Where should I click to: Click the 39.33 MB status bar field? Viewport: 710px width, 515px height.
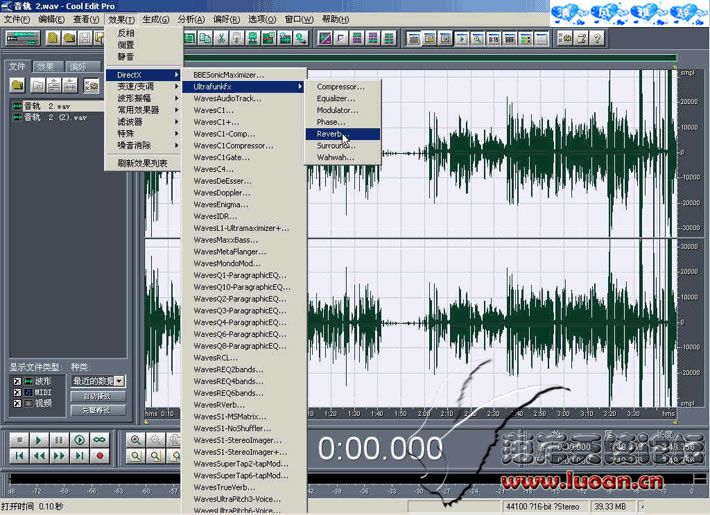(x=612, y=506)
